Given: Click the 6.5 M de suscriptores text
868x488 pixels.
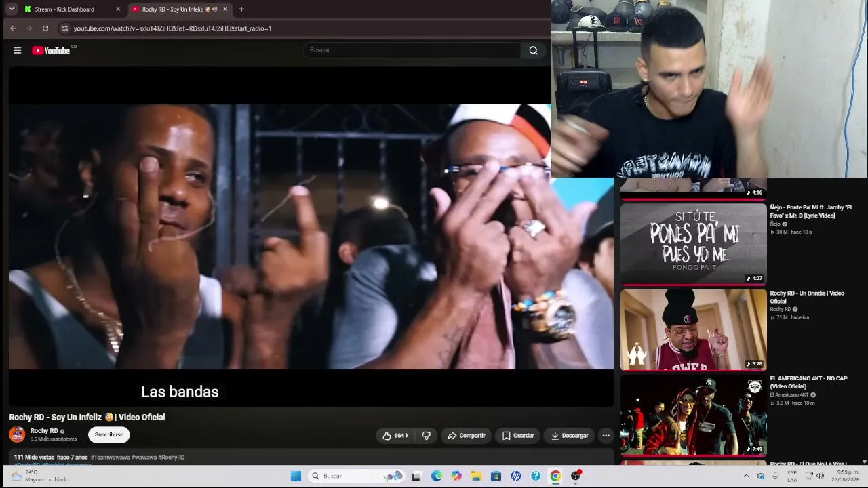Looking at the screenshot, I should (54, 439).
